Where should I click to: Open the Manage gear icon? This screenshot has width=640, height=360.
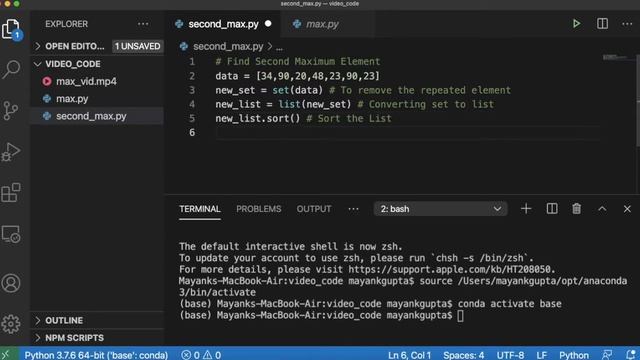coord(11,324)
